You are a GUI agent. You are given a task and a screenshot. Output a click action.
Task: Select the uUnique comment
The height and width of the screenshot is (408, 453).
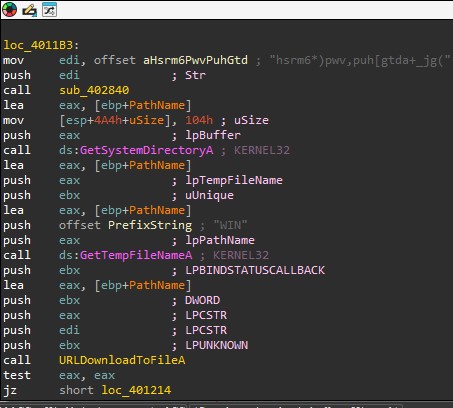[x=209, y=195]
